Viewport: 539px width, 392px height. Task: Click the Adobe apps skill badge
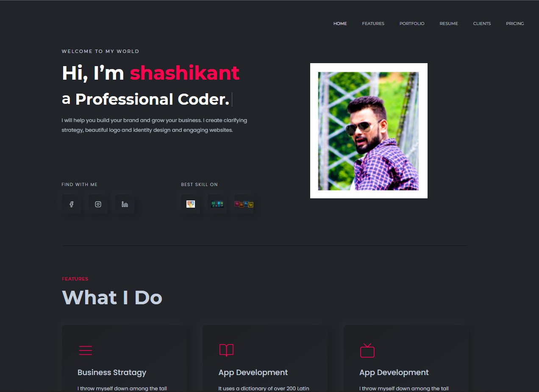(x=244, y=204)
